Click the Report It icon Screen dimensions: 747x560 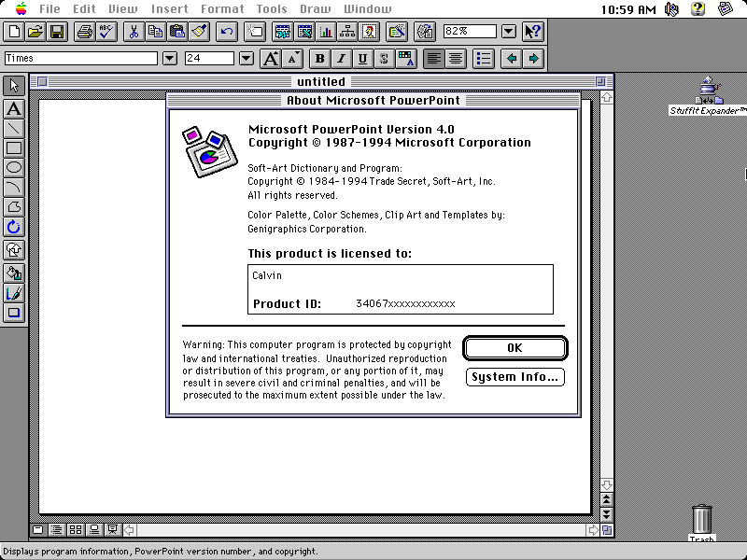[425, 32]
